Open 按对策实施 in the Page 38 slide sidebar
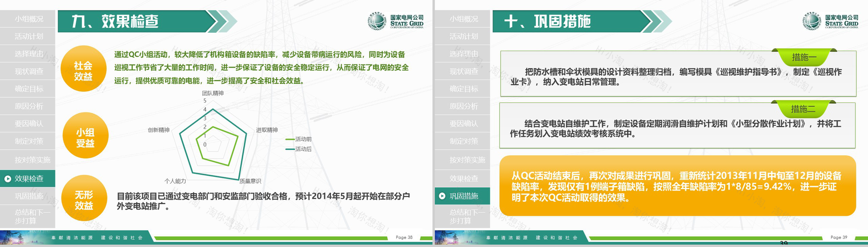Viewport: 868px width, 247px height. (28, 160)
